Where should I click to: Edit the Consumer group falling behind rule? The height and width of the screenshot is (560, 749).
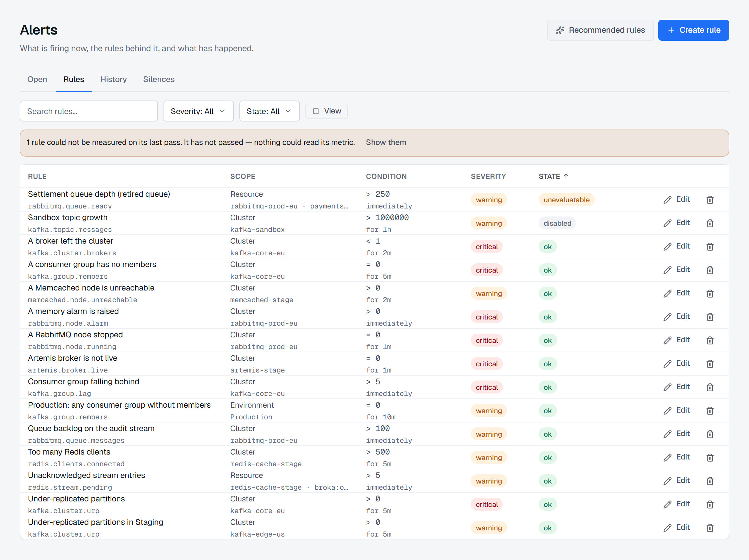(x=676, y=387)
